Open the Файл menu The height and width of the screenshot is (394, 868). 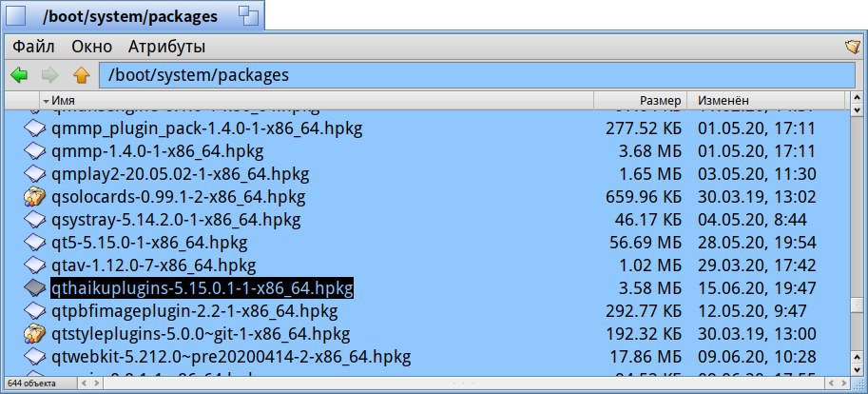click(x=33, y=47)
